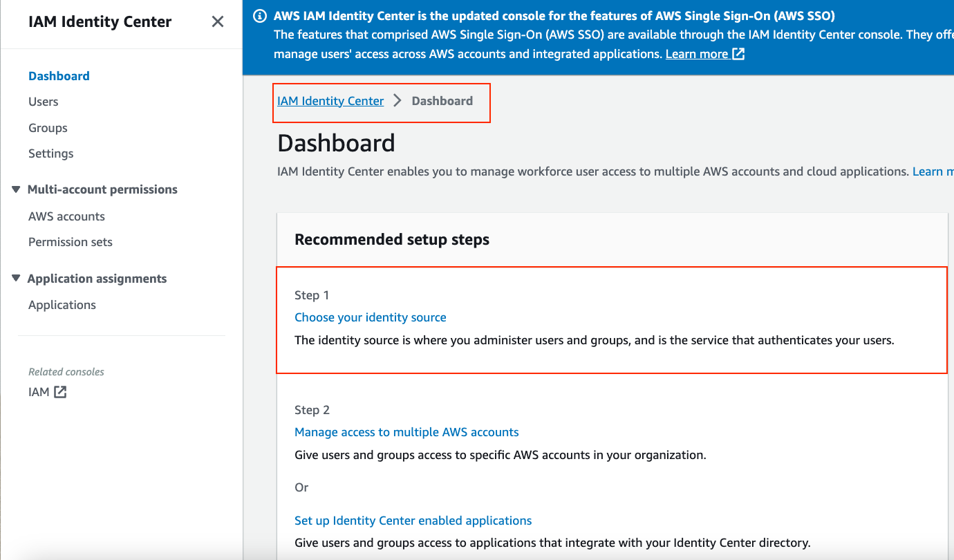The image size is (954, 560).
Task: Open the Permission sets page
Action: click(70, 241)
